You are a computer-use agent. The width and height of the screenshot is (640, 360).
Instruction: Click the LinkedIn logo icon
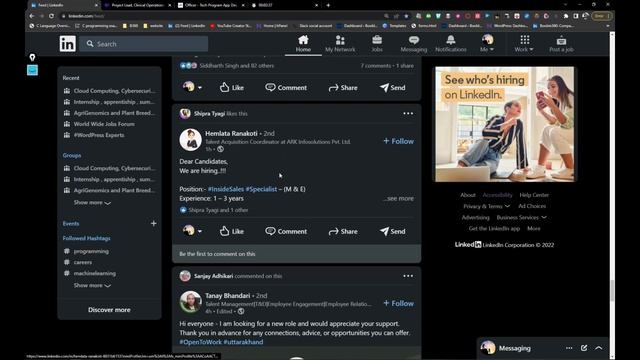point(67,44)
